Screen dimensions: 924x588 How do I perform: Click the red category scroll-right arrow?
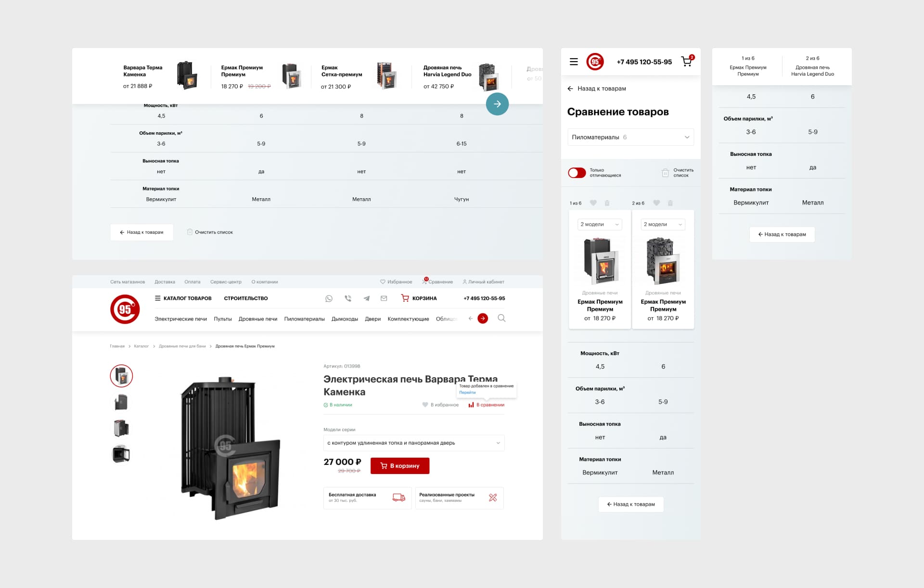click(482, 318)
